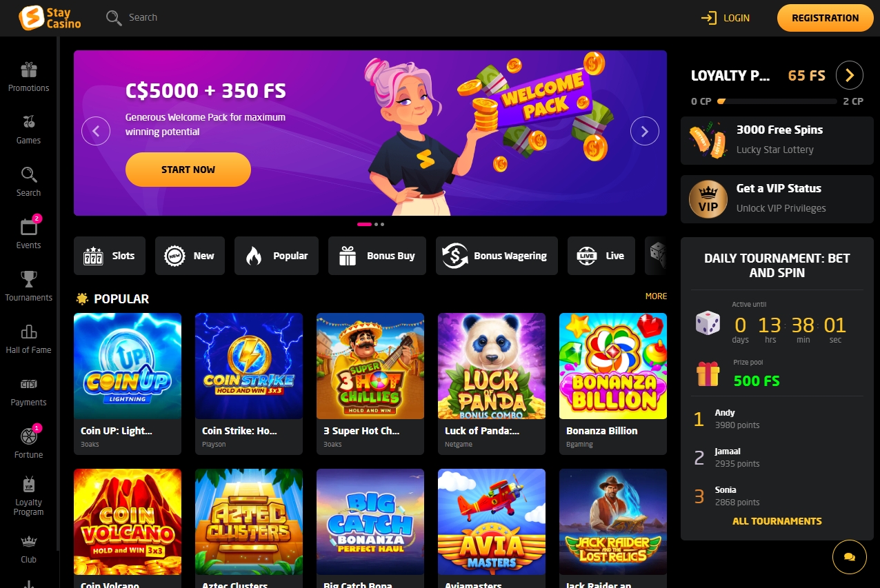Open Payments cash icon in sidebar
The width and height of the screenshot is (880, 588).
coord(29,384)
